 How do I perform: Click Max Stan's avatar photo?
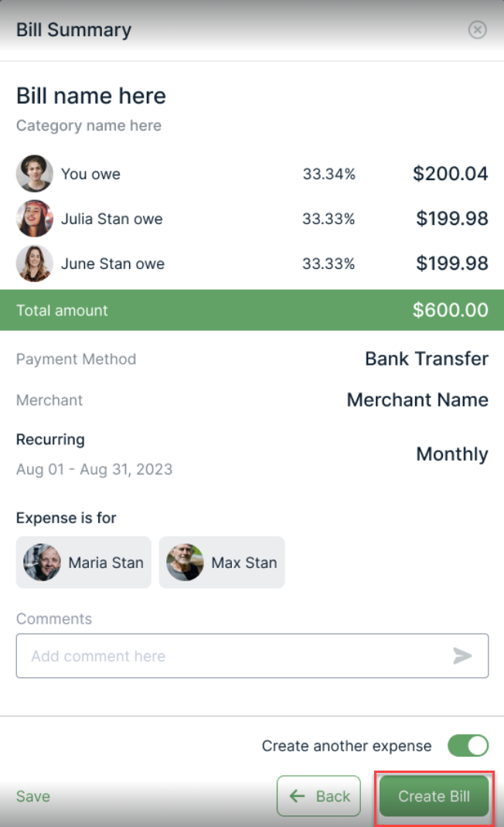185,563
